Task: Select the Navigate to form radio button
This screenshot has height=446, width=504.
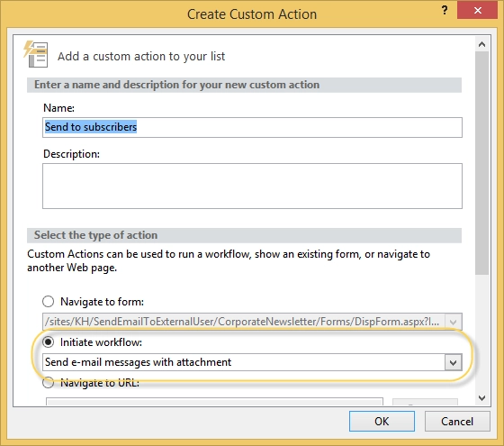Action: [x=49, y=302]
